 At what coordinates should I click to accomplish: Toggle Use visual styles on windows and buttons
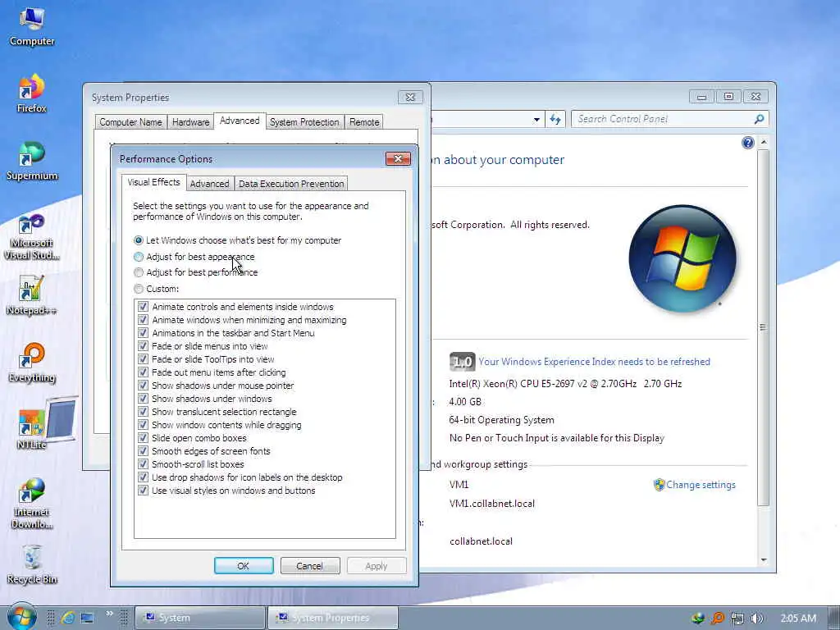(143, 491)
